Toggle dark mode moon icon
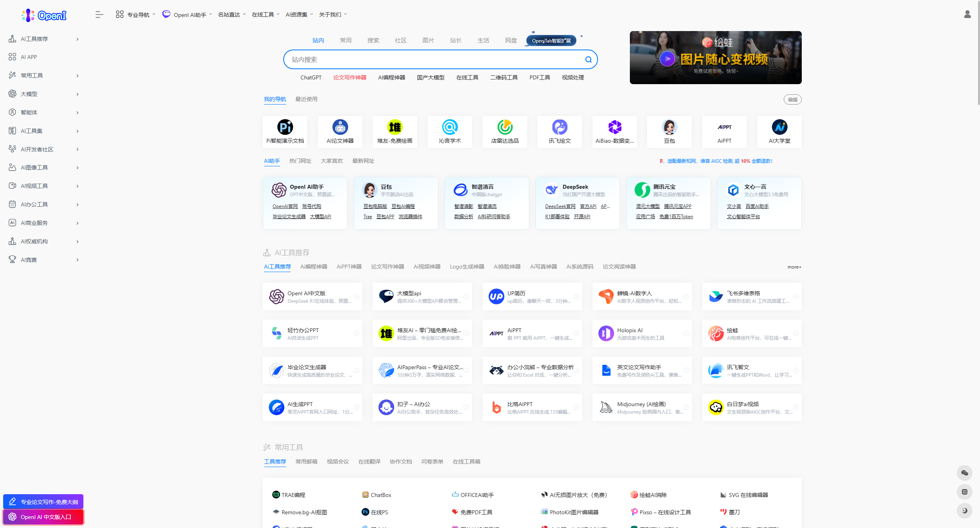980x528 pixels. coord(965,511)
